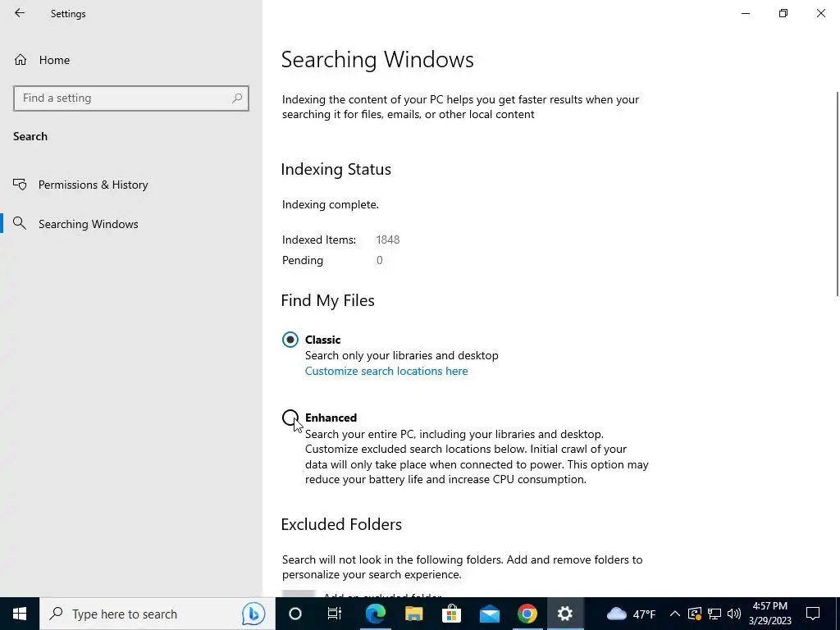Image resolution: width=840 pixels, height=630 pixels.
Task: Click the Find a setting search box
Action: [130, 98]
